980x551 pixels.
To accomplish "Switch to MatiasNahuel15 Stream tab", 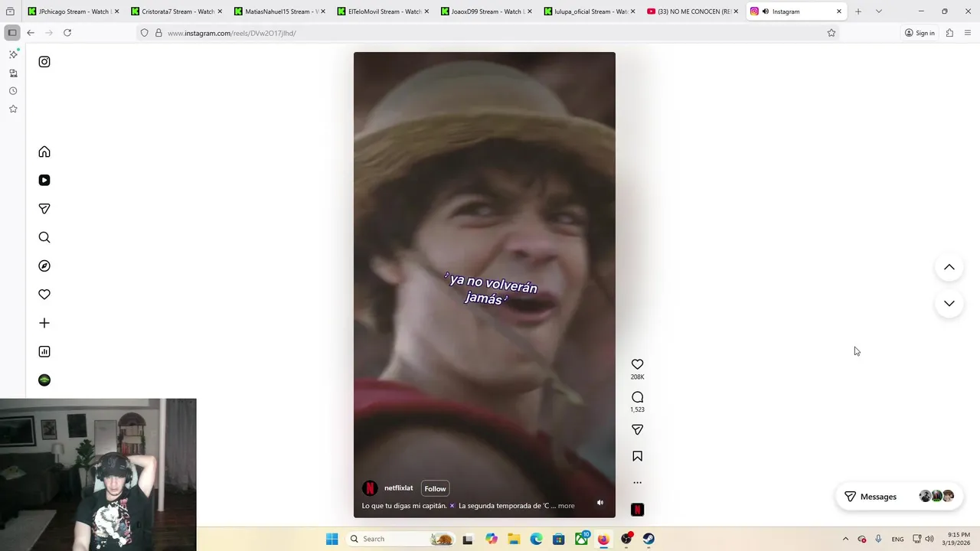I will click(279, 11).
